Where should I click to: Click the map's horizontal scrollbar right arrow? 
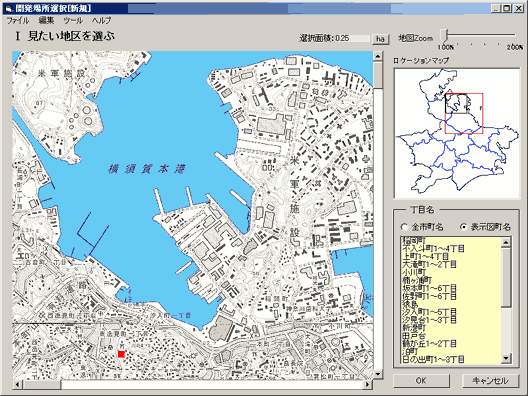[x=368, y=384]
